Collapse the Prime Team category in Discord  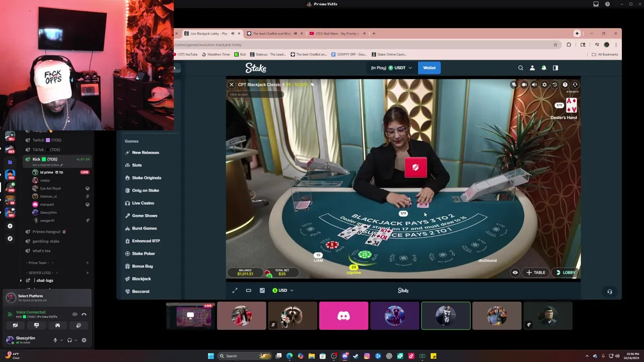pos(39,263)
